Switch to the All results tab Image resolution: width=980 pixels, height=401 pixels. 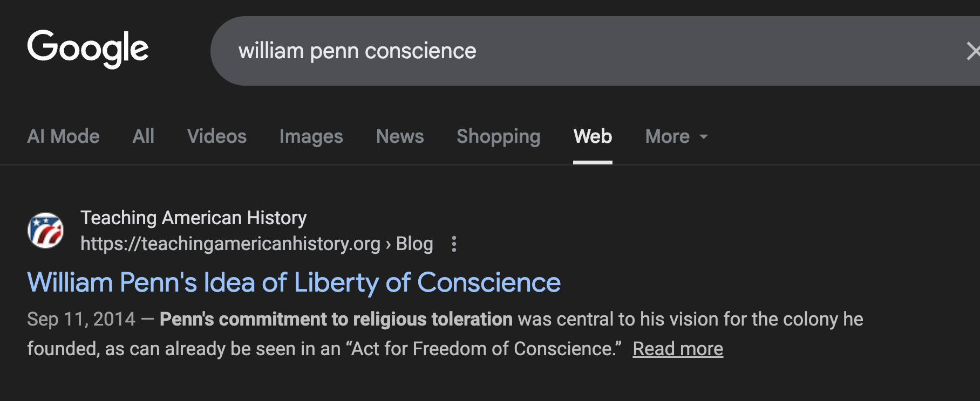[x=144, y=137]
